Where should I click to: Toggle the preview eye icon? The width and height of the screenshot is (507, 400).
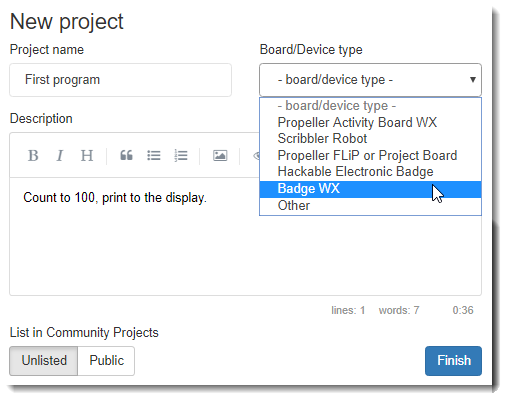coord(257,156)
